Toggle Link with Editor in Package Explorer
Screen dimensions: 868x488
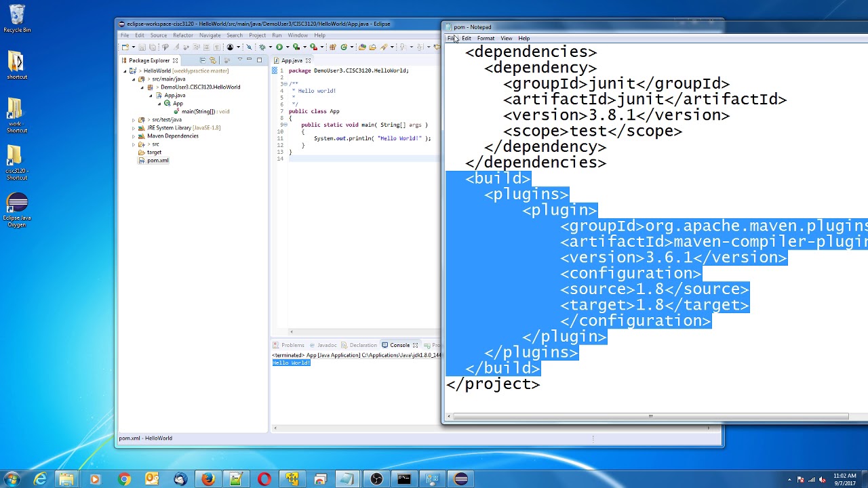(x=212, y=60)
